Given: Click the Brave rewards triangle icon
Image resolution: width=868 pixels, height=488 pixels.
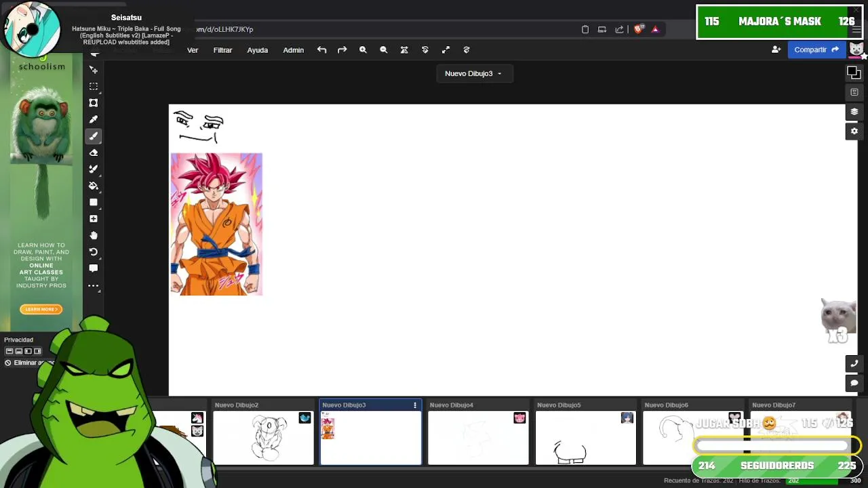Looking at the screenshot, I should (x=655, y=29).
